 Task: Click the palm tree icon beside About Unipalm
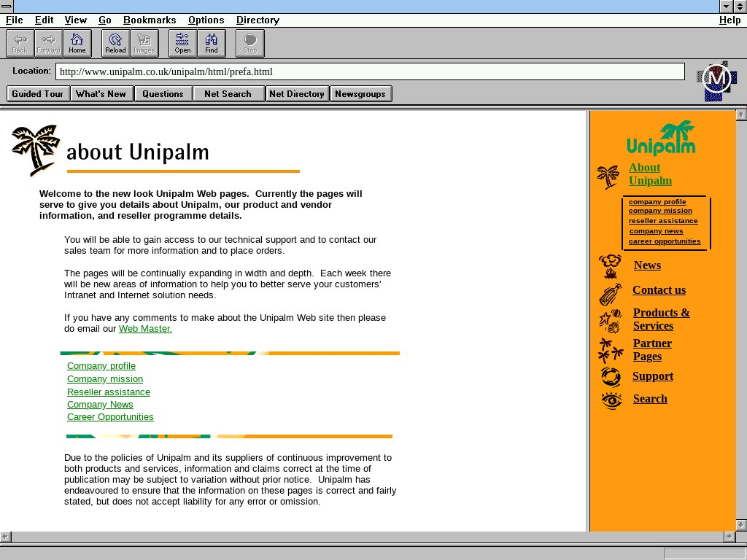(608, 176)
